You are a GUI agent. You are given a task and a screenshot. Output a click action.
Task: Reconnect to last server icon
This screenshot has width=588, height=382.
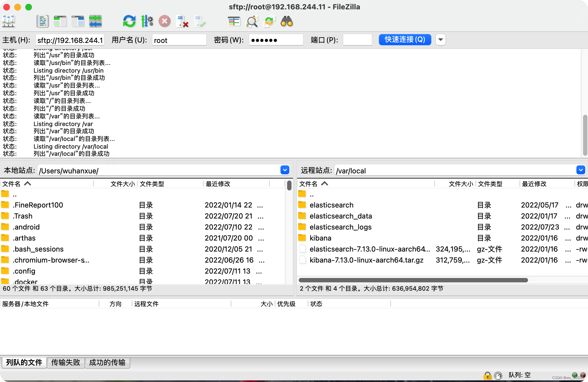(x=200, y=21)
